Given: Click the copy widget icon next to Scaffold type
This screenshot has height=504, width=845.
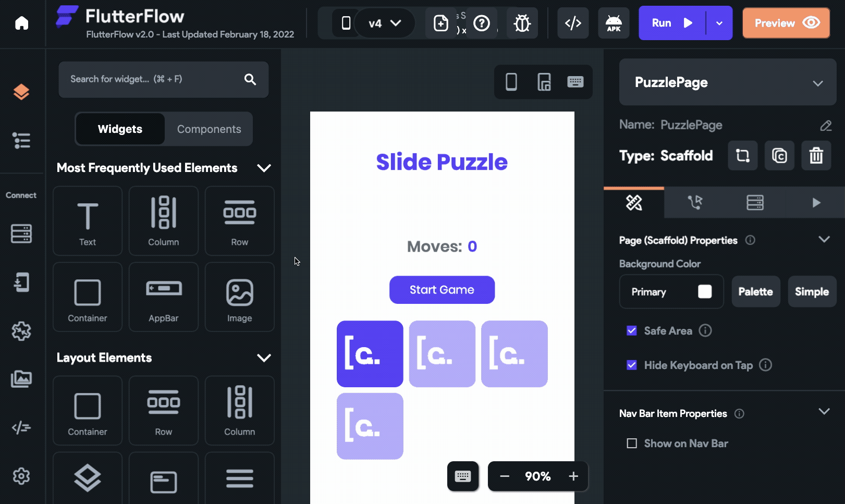Looking at the screenshot, I should [779, 155].
